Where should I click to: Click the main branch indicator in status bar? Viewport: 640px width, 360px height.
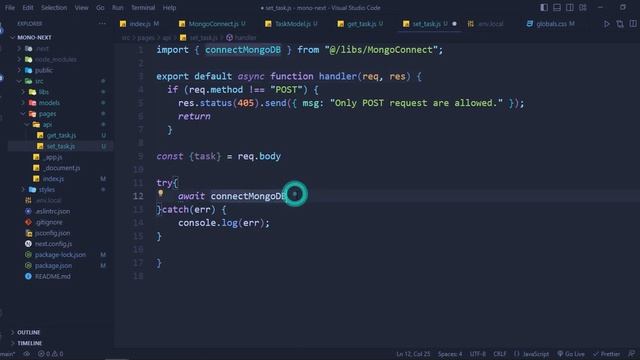tap(8, 354)
